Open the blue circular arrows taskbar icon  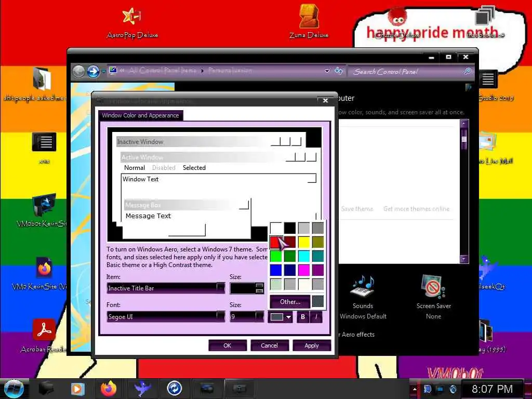tap(174, 389)
